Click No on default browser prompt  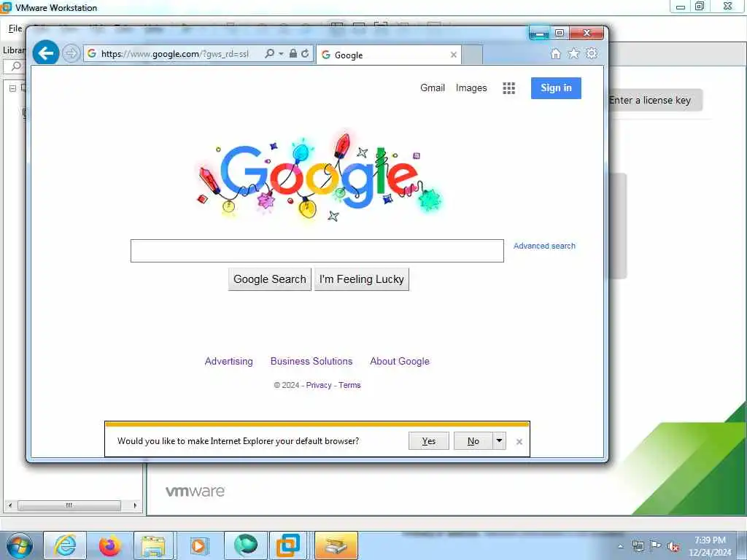coord(473,441)
